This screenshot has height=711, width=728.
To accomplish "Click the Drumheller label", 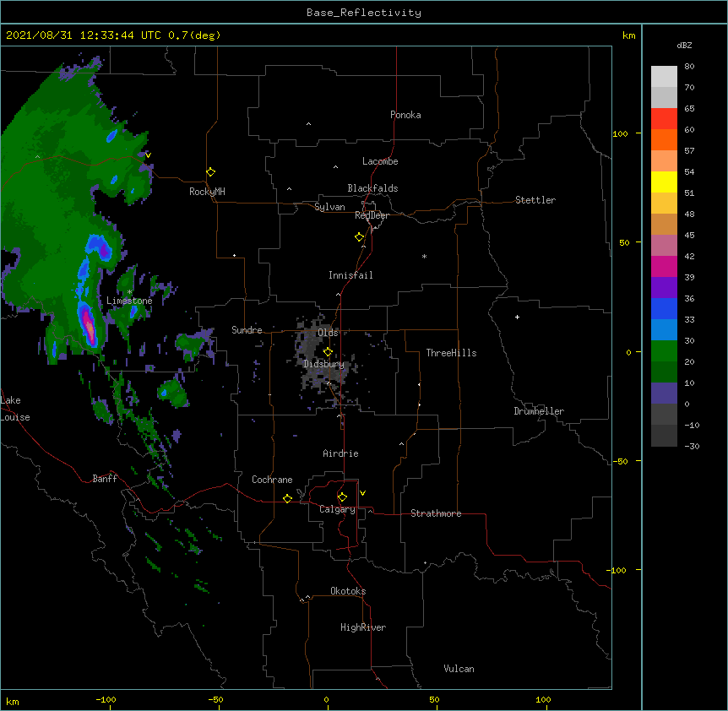I will (x=539, y=411).
